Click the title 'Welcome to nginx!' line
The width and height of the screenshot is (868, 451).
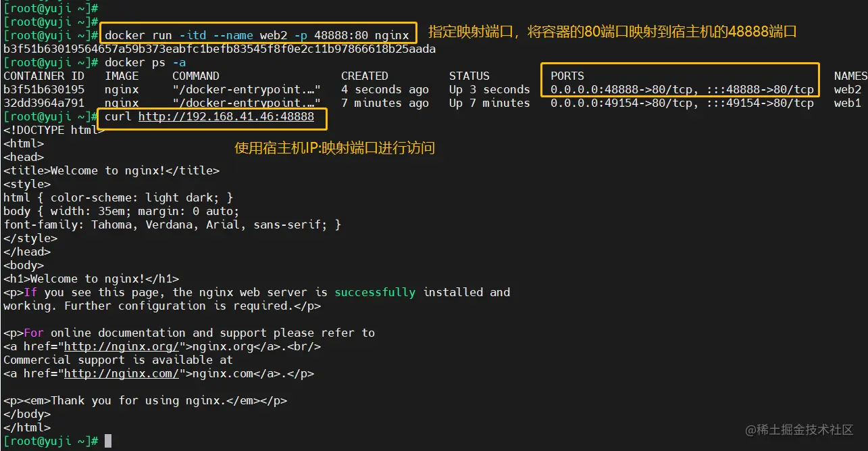click(x=111, y=170)
